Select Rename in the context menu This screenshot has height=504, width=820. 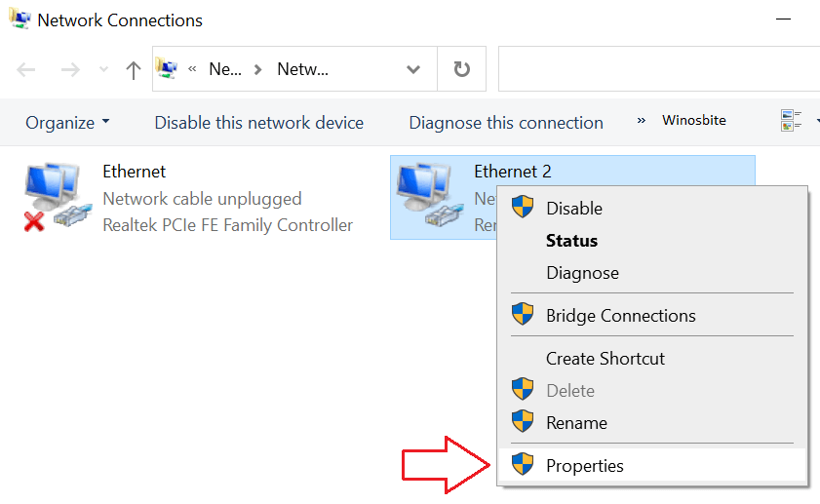click(576, 423)
